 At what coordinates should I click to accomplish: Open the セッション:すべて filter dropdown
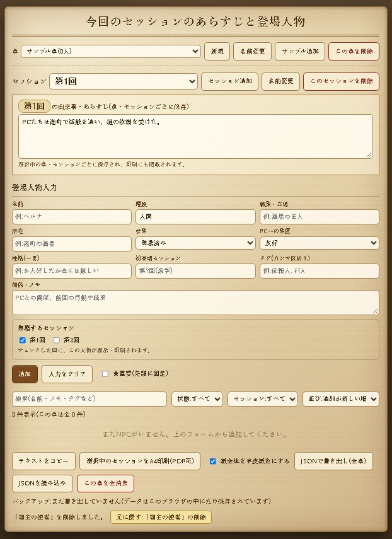click(262, 399)
